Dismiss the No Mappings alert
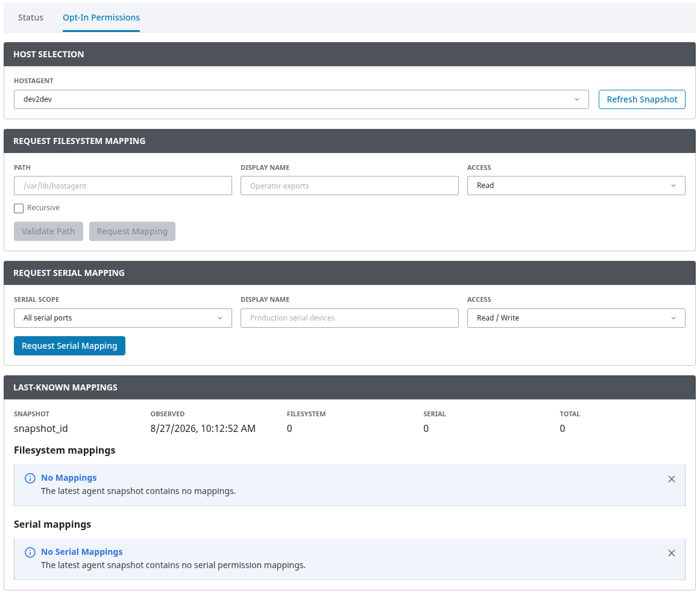Image resolution: width=700 pixels, height=594 pixels. tap(671, 479)
